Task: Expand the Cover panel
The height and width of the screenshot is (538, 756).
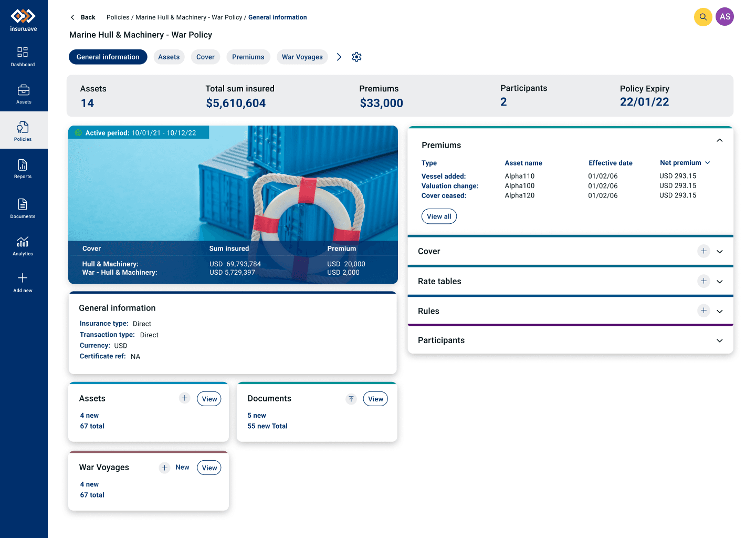Action: pos(720,252)
